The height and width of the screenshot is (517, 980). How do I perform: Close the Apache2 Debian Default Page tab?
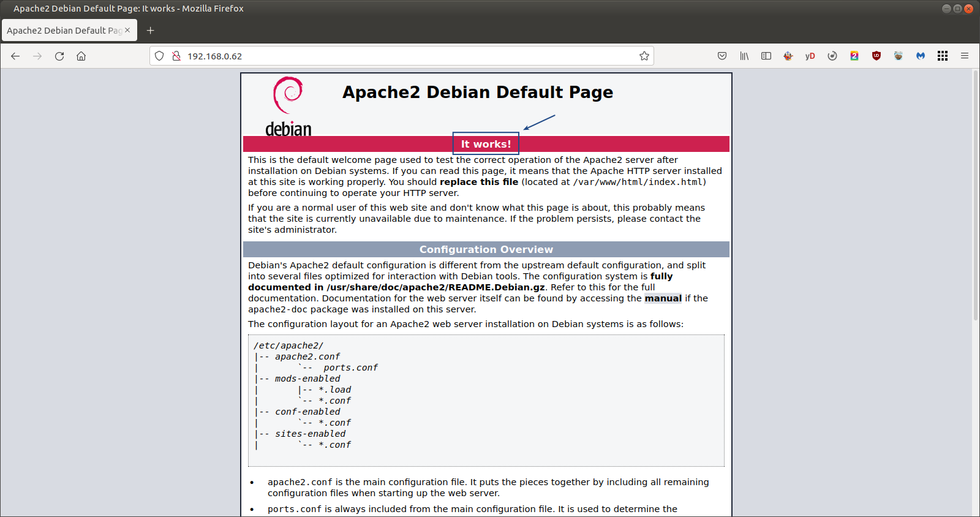[127, 30]
